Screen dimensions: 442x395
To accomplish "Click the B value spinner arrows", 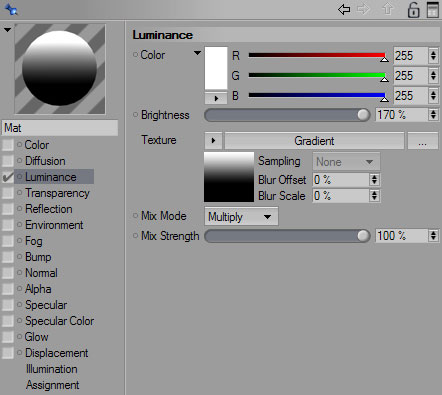I will coord(433,96).
